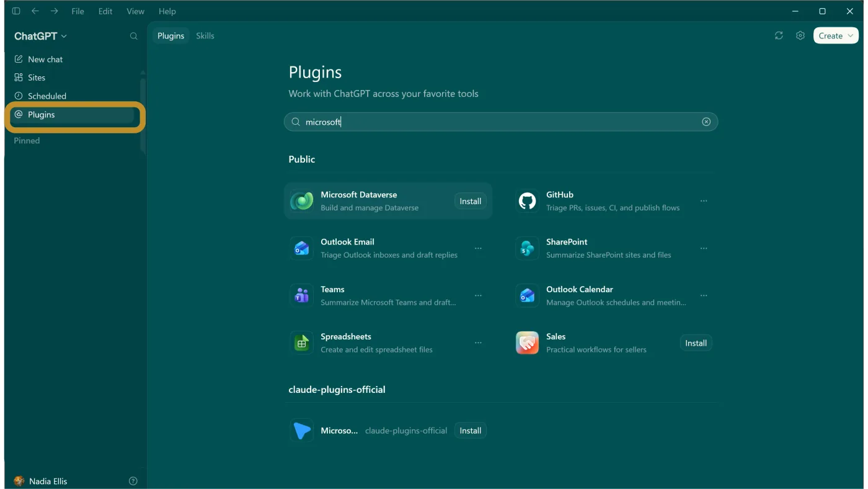The image size is (868, 489).
Task: Install the Microsoft Dataverse plugin
Action: (x=471, y=201)
